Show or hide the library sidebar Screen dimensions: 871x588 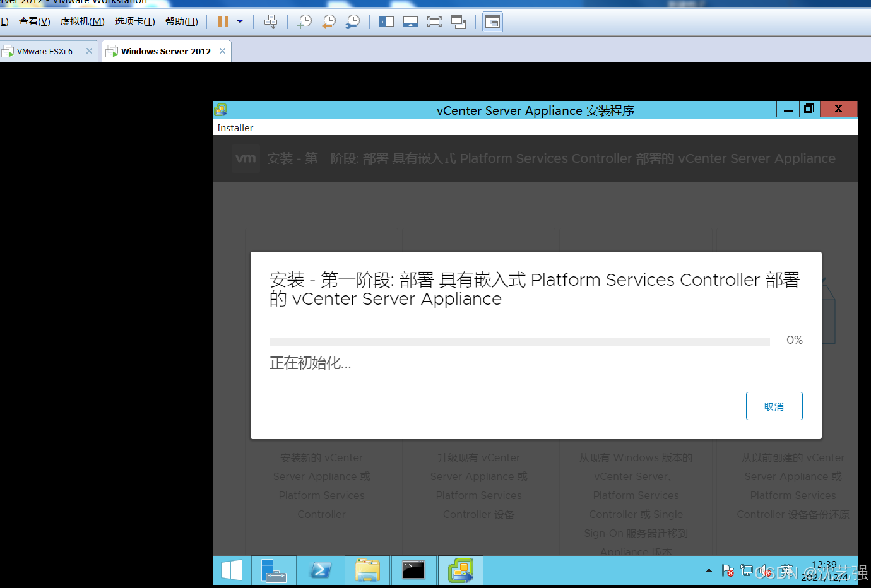click(x=386, y=22)
